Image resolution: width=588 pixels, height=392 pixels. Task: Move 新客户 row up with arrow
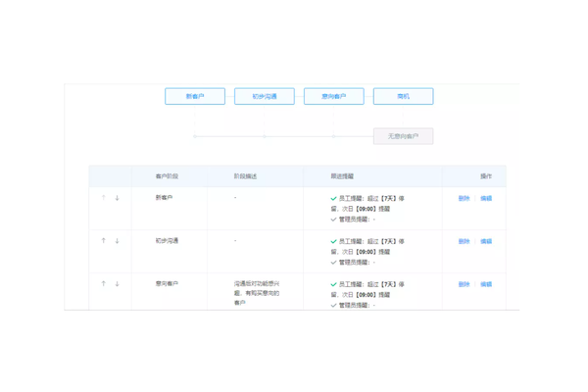(104, 198)
